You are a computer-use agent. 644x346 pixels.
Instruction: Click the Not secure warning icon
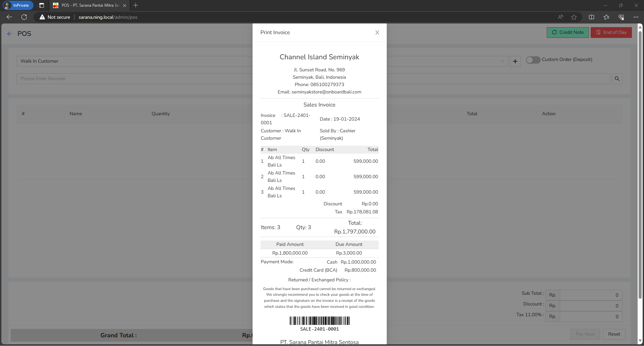tap(42, 17)
